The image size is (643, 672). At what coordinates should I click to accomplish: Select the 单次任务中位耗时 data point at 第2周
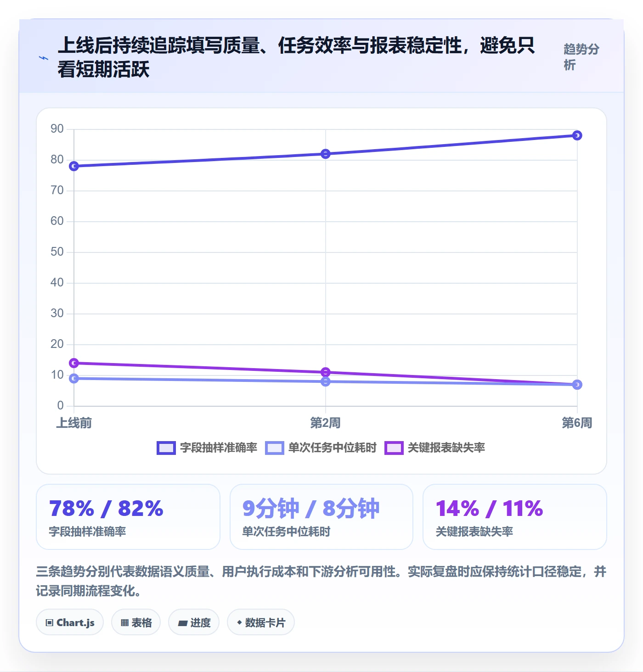(x=326, y=381)
